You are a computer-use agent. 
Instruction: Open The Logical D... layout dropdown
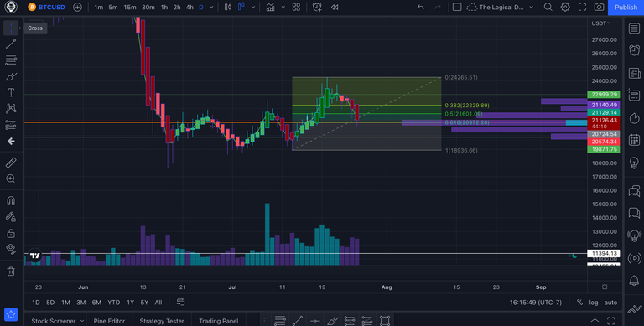[x=501, y=7]
